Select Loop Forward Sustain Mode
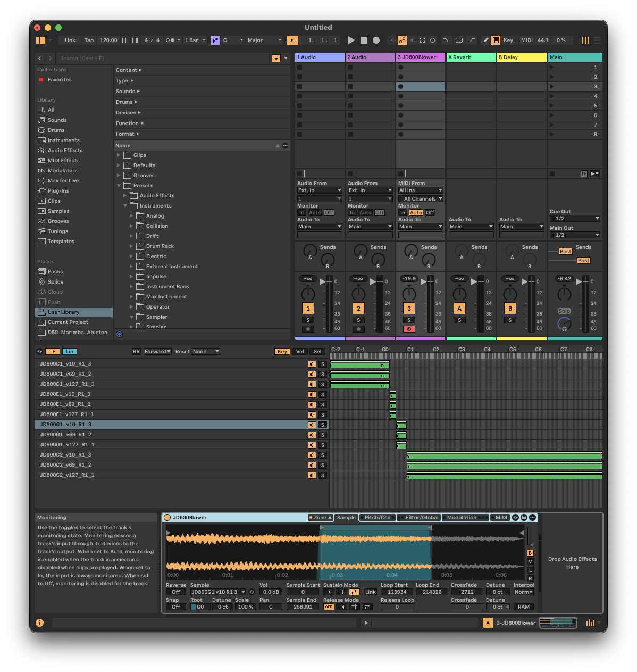The image size is (637, 672). pos(341,592)
